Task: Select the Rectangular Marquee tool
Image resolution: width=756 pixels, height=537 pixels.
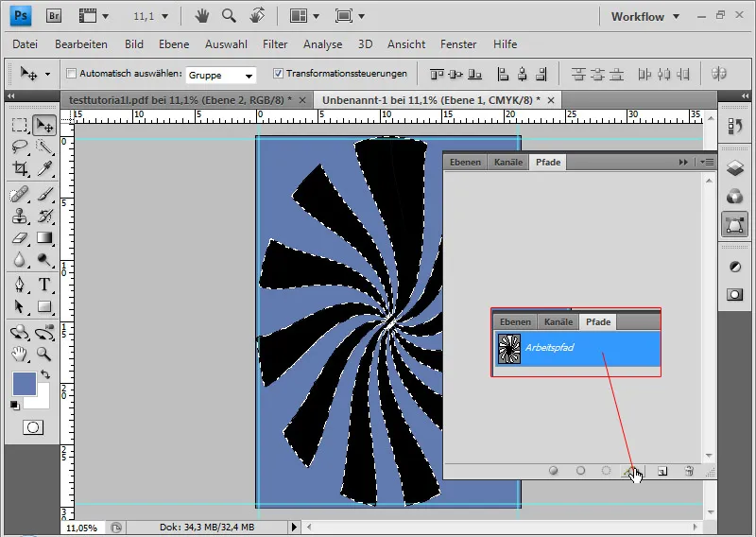Action: coord(19,125)
